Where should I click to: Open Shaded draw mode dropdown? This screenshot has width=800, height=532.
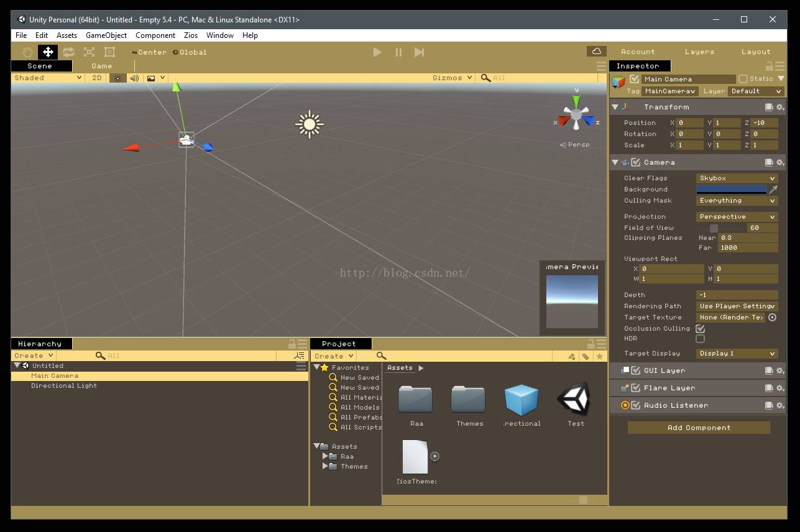pyautogui.click(x=48, y=78)
